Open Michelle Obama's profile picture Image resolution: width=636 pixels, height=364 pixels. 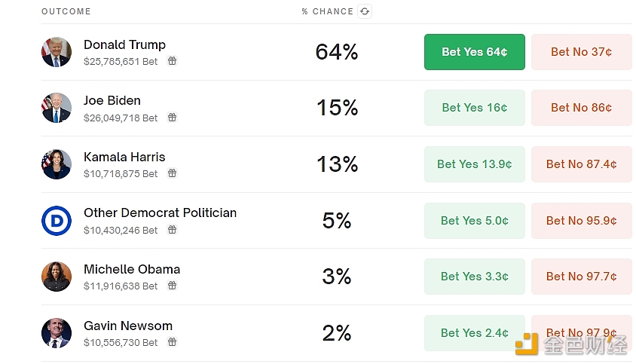pyautogui.click(x=57, y=277)
